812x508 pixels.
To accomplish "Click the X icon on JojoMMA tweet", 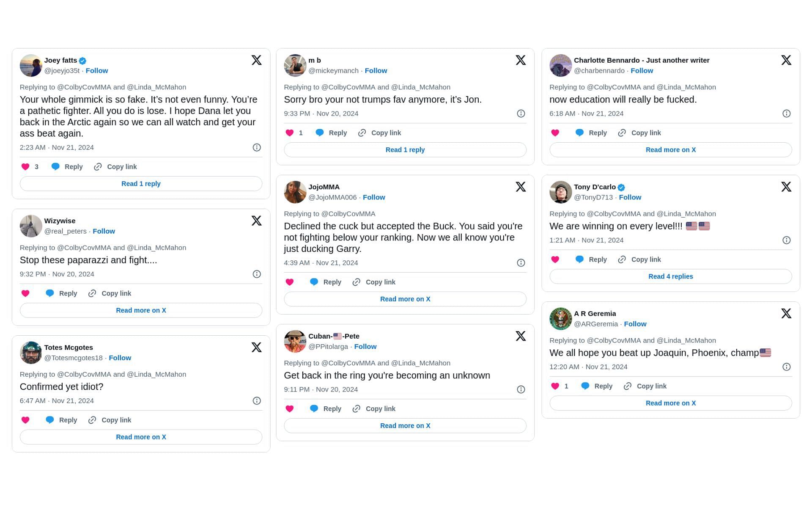I will click(521, 187).
